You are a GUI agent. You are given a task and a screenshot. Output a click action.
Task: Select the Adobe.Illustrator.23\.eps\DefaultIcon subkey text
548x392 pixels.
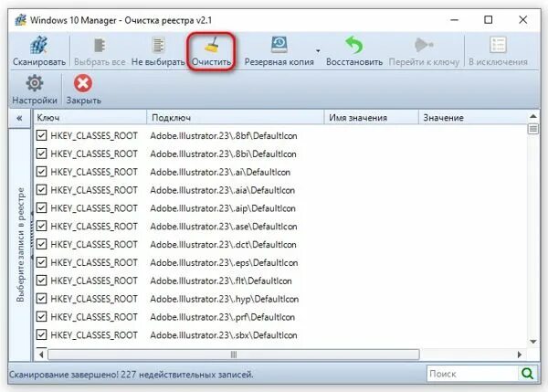pos(224,262)
